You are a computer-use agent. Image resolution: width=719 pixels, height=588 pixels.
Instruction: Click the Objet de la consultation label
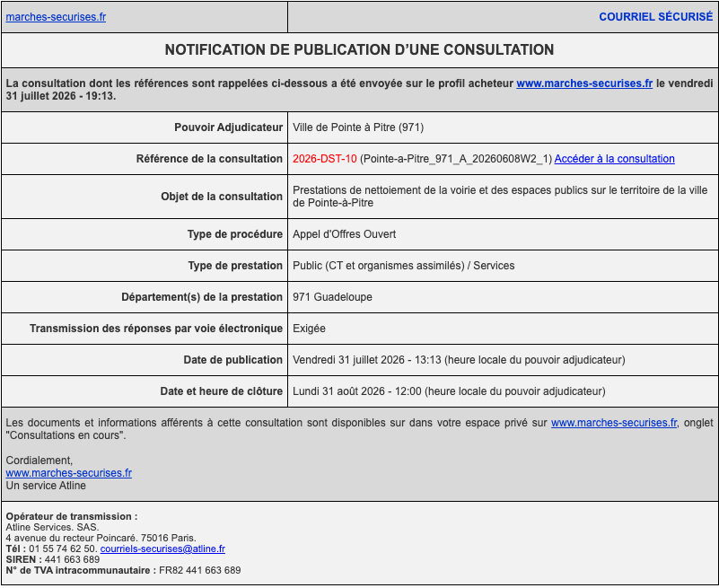222,197
